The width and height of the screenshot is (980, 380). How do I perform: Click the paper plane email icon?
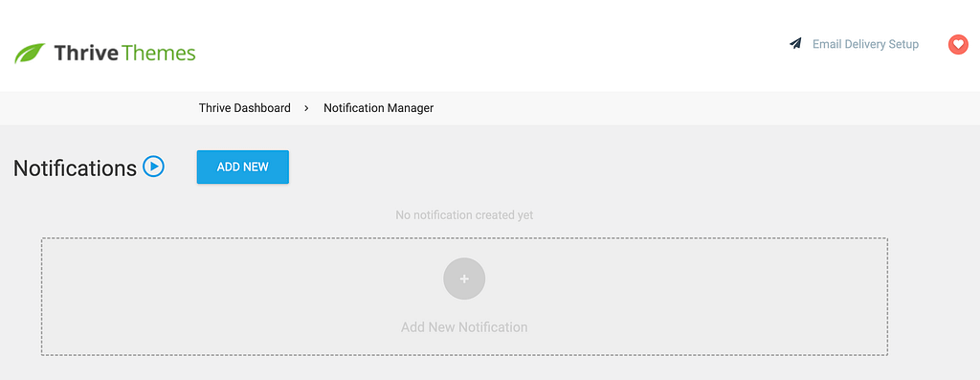(x=795, y=44)
